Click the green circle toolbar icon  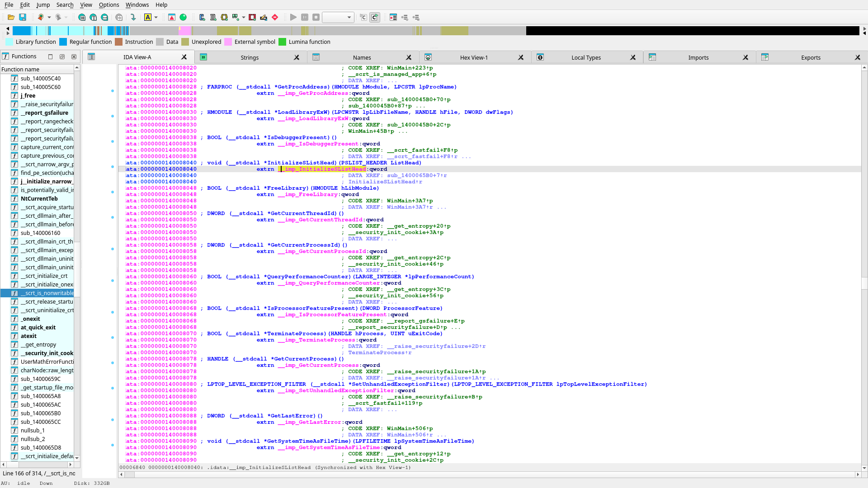click(x=183, y=17)
